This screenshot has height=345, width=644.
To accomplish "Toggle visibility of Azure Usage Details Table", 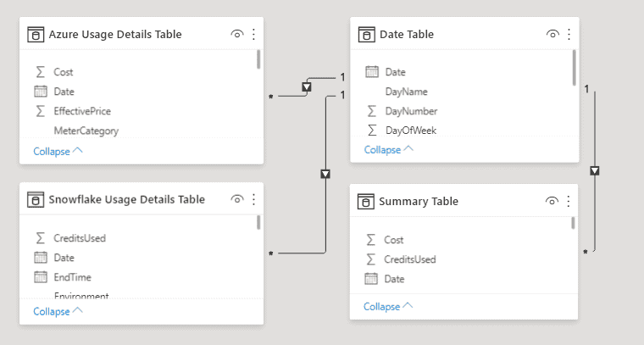I will pyautogui.click(x=237, y=34).
